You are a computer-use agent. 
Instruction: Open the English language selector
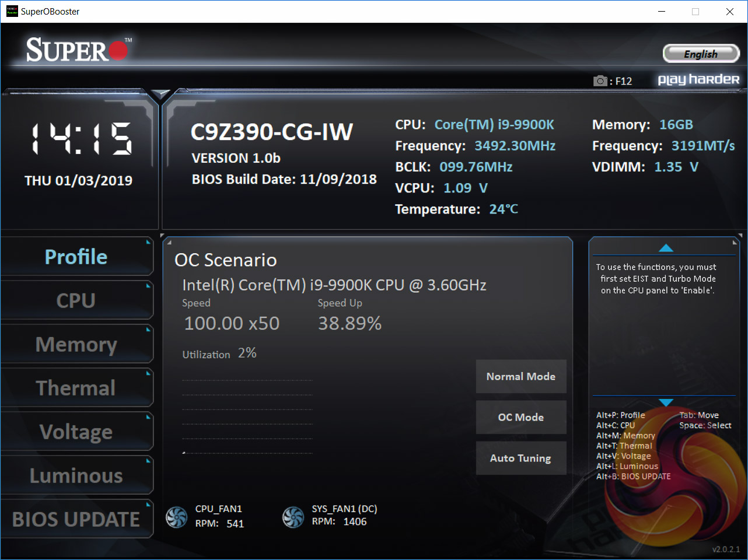[701, 54]
